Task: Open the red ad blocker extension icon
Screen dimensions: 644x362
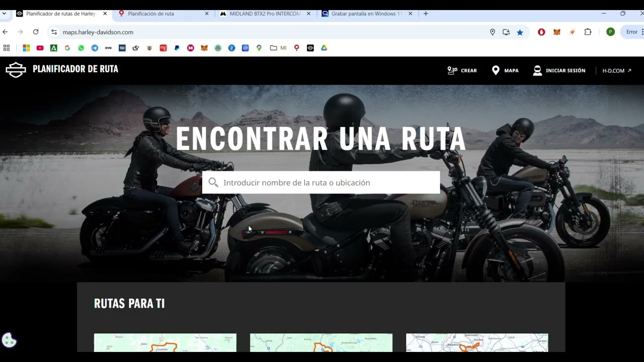Action: 541,32
